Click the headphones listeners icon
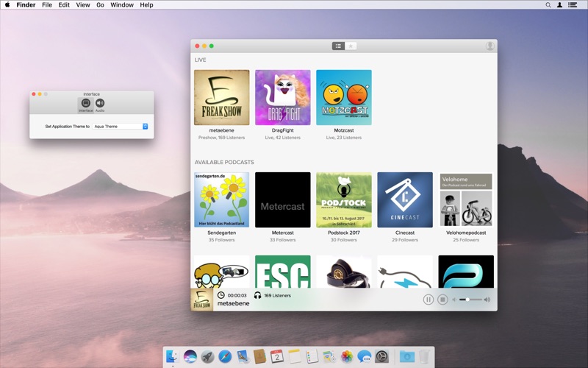The width and height of the screenshot is (588, 368). click(257, 295)
